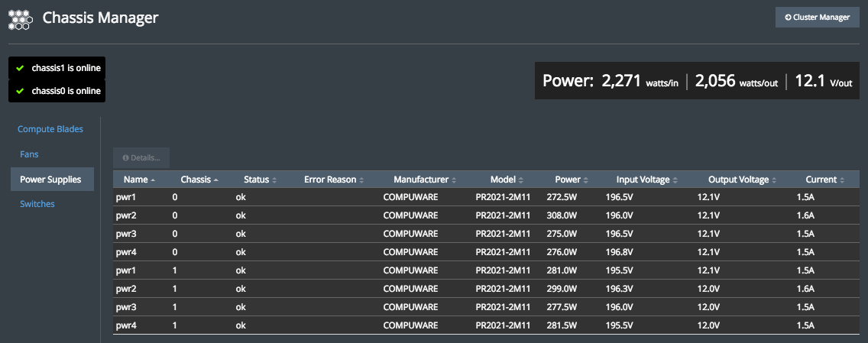868x343 pixels.
Task: Click the Details button
Action: click(x=141, y=158)
